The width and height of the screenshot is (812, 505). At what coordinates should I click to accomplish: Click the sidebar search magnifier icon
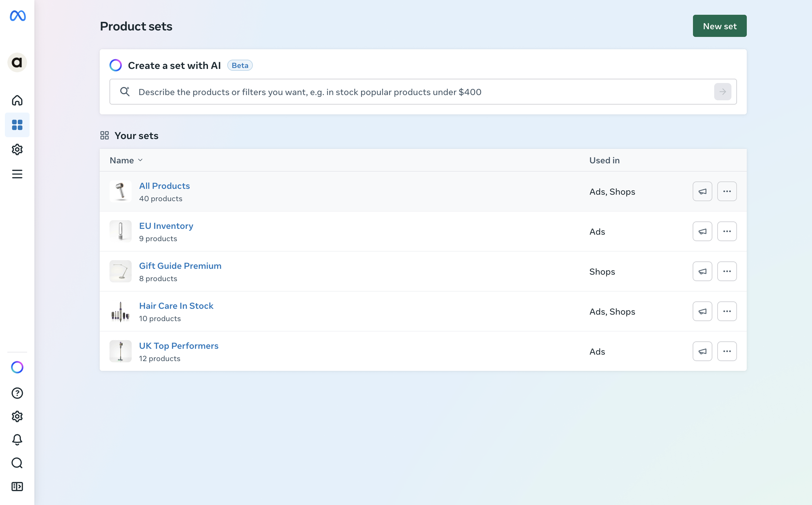click(17, 463)
